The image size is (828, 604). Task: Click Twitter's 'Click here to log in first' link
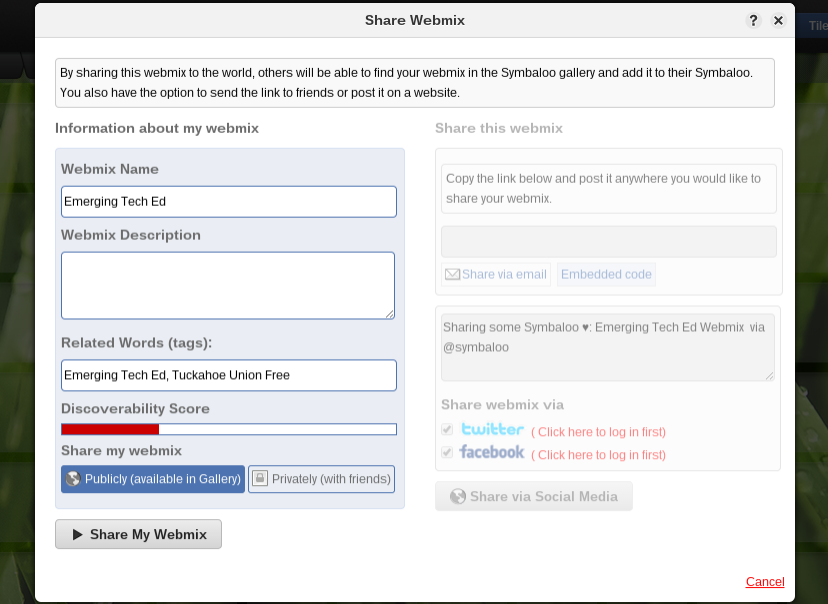click(598, 432)
